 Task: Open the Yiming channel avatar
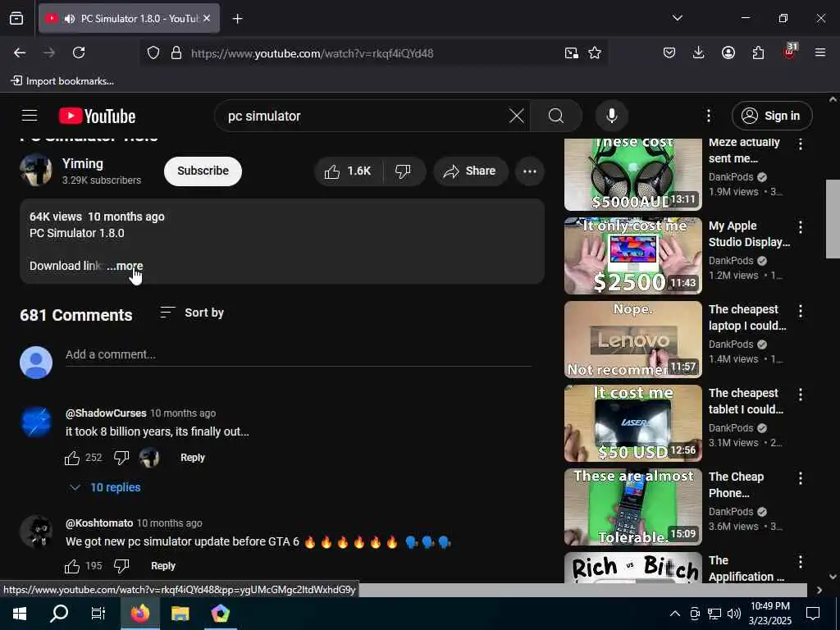tap(36, 171)
